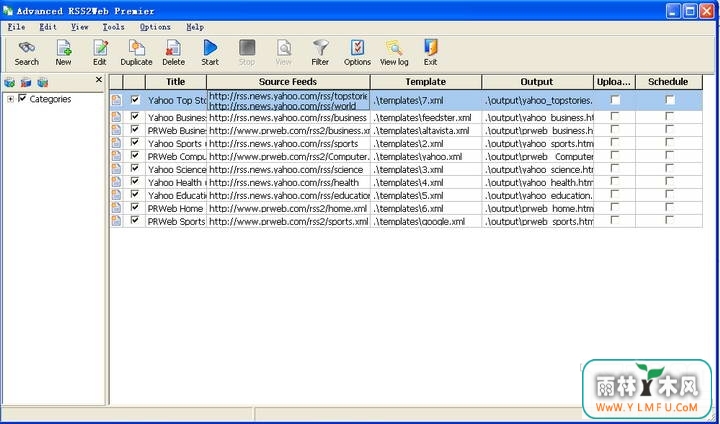Click second category panel icon

coord(26,83)
